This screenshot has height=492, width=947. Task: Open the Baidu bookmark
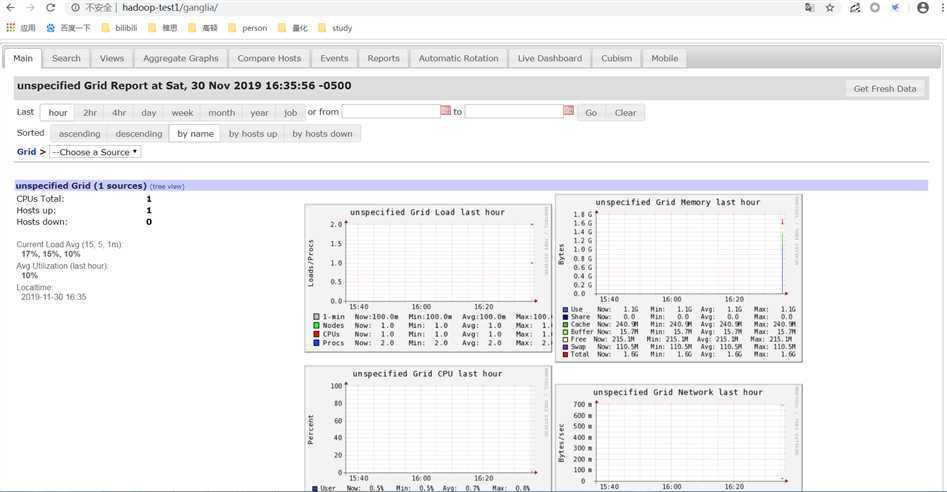tap(68, 28)
